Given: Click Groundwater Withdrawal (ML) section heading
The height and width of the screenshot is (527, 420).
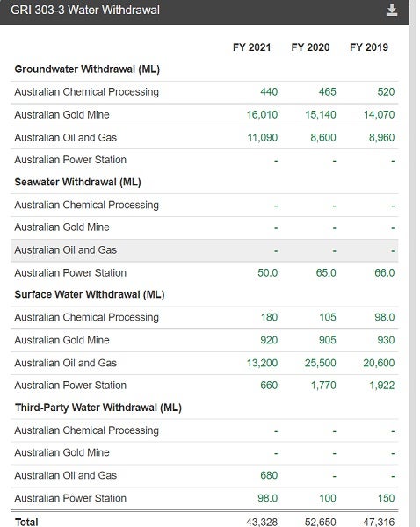Looking at the screenshot, I should [x=87, y=69].
